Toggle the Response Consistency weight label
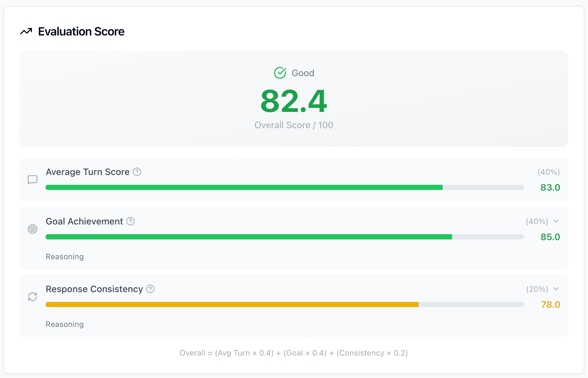This screenshot has width=588, height=378. (x=537, y=289)
